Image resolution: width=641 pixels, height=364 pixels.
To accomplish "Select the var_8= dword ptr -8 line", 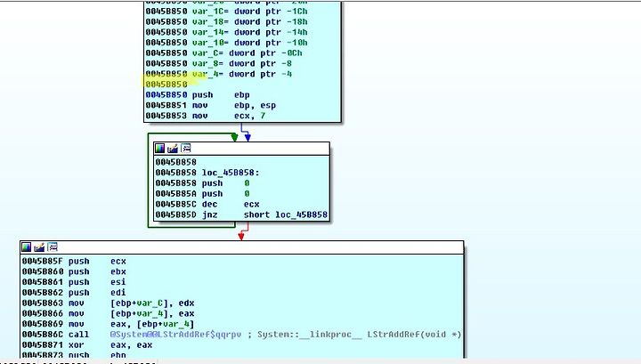I will (219, 64).
